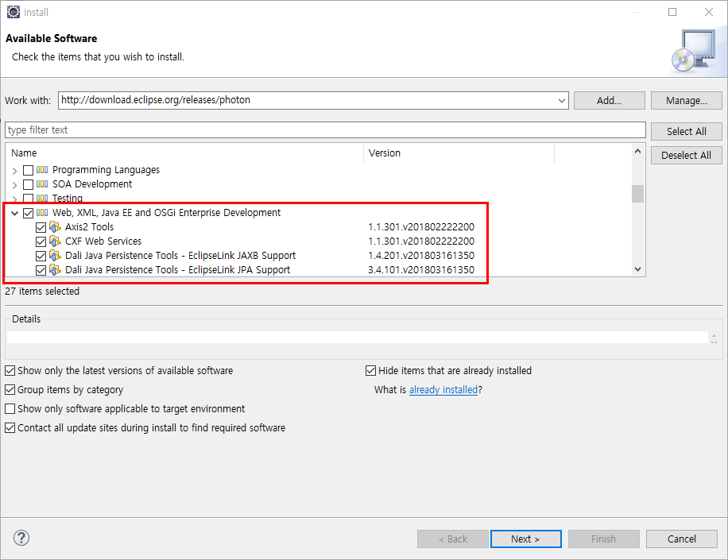Expand the Programming Languages category

click(x=15, y=171)
